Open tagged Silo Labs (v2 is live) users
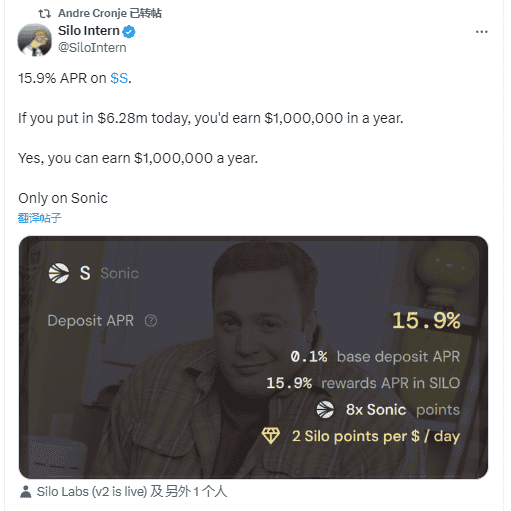 (132, 492)
